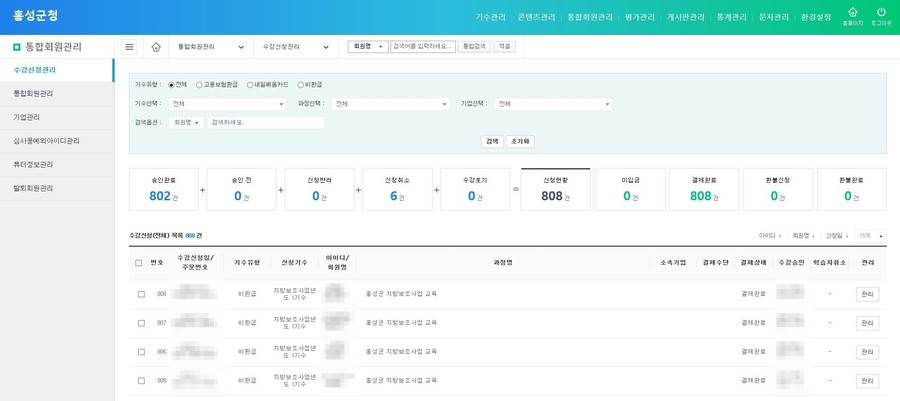Open the 미입금 status card
Image resolution: width=900 pixels, height=401 pixels.
tap(631, 189)
